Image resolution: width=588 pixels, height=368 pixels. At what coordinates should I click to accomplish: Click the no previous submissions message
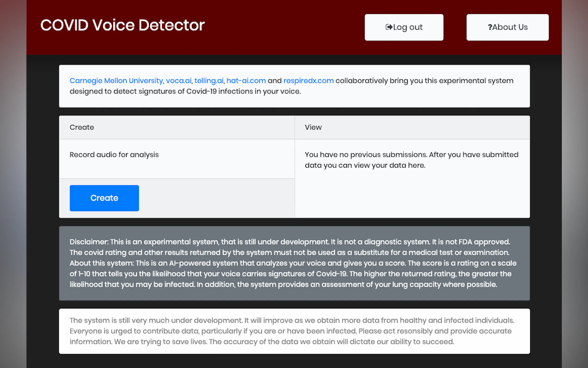click(411, 160)
